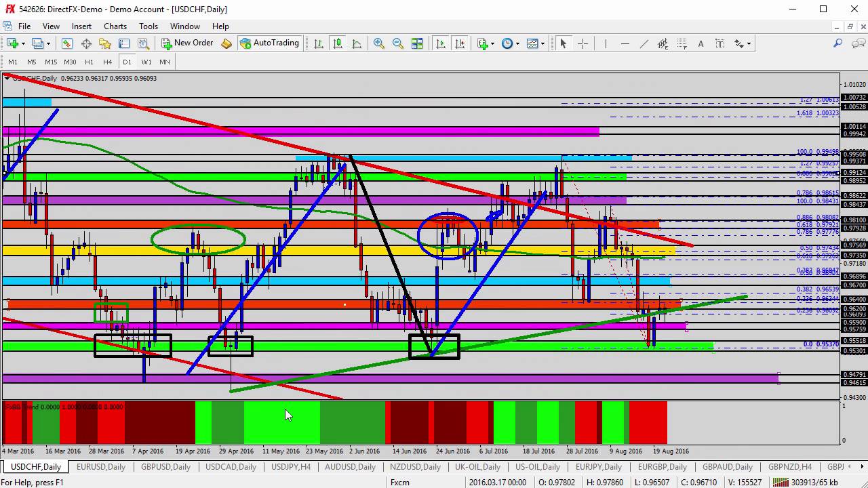Expand the Indicators dropdown arrow
868x488 pixels.
[493, 43]
